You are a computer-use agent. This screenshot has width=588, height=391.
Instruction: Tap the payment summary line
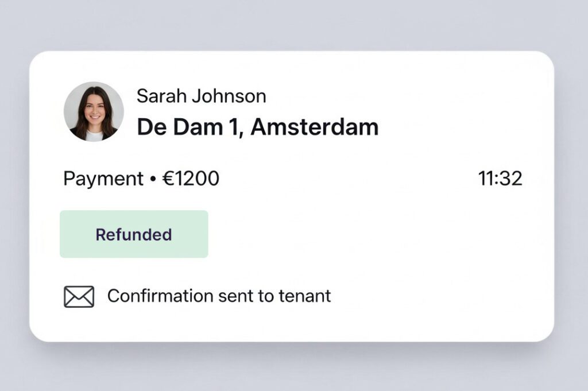tap(141, 178)
